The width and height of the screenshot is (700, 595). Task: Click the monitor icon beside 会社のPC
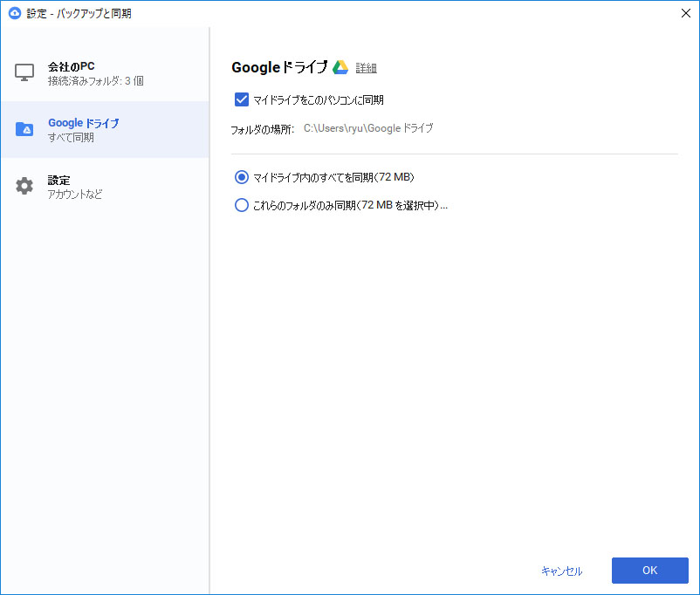(24, 72)
